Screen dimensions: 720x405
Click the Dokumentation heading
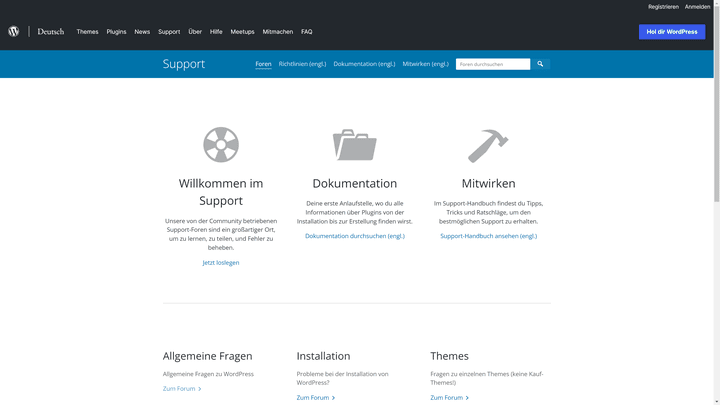354,183
